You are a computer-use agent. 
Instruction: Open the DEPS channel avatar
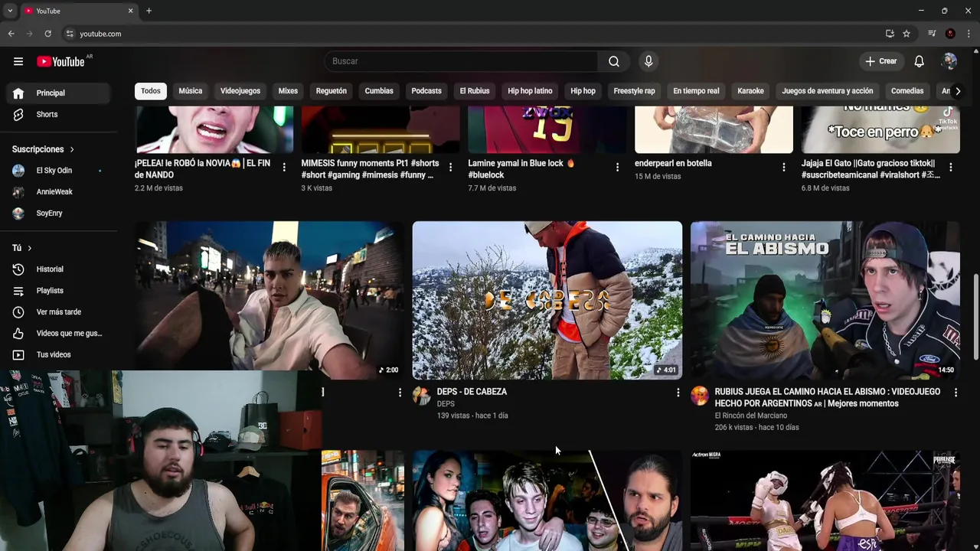(422, 396)
